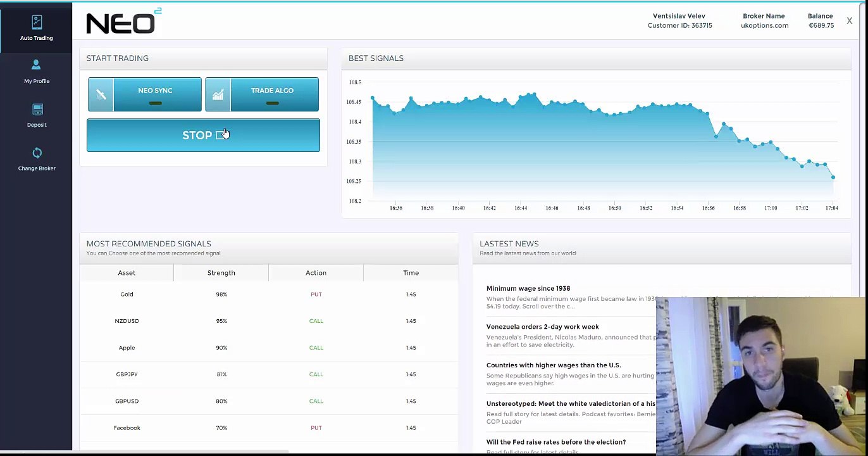Image resolution: width=868 pixels, height=456 pixels.
Task: Click the €689.75 balance value
Action: (821, 25)
